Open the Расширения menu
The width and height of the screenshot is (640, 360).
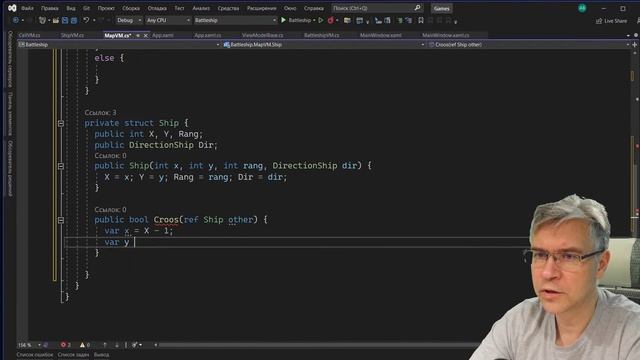[262, 8]
